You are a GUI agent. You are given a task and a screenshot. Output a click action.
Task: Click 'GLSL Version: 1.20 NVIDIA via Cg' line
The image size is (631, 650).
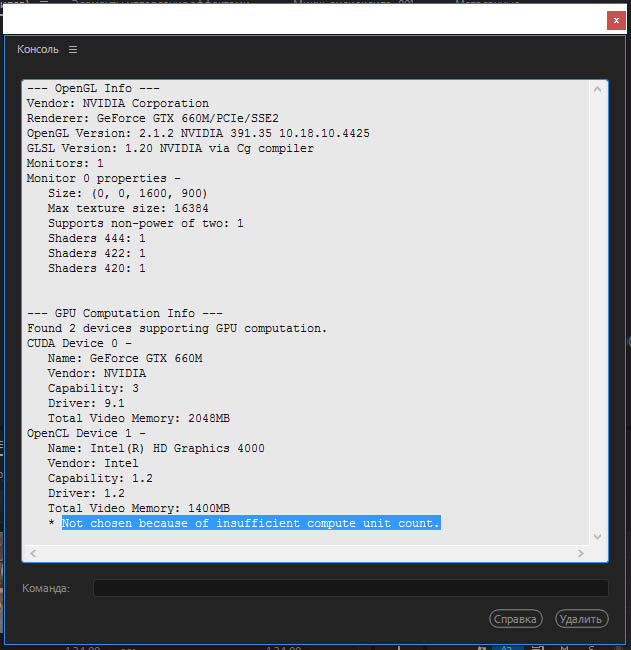pyautogui.click(x=170, y=148)
